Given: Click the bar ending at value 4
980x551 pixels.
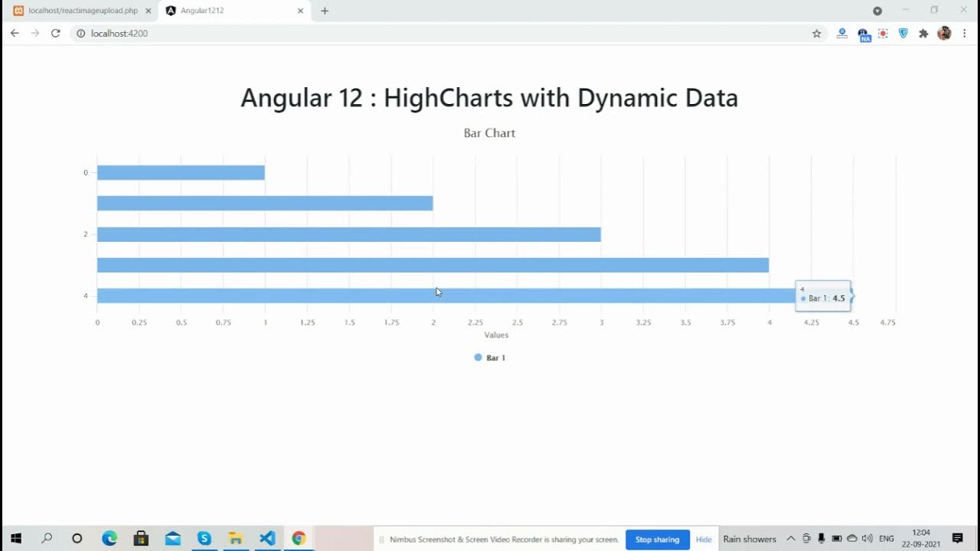Looking at the screenshot, I should point(433,265).
